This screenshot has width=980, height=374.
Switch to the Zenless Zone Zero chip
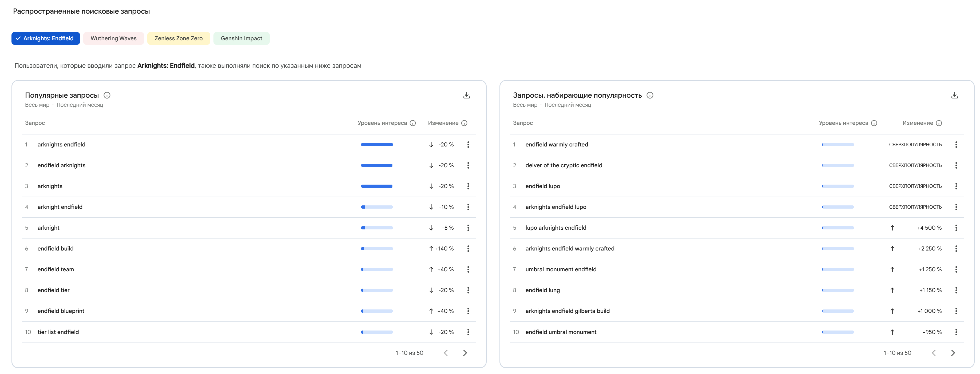coord(178,38)
